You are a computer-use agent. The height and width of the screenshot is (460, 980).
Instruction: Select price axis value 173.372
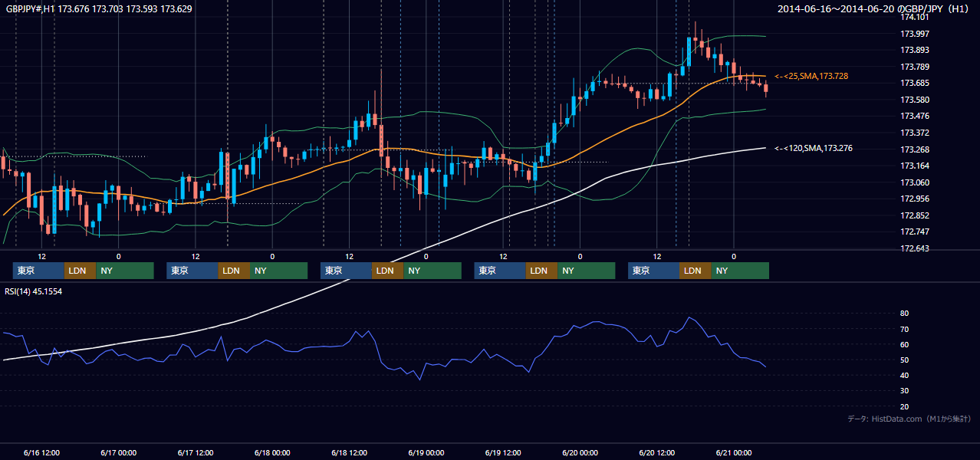point(914,133)
